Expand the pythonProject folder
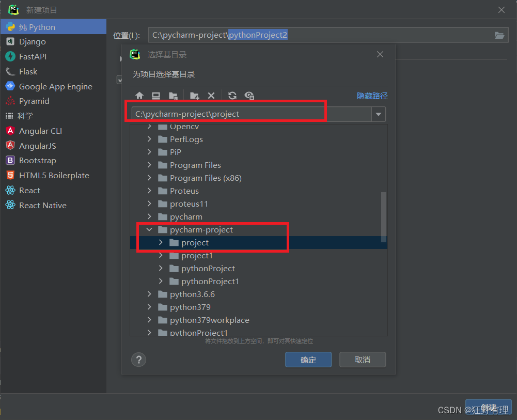 click(161, 268)
